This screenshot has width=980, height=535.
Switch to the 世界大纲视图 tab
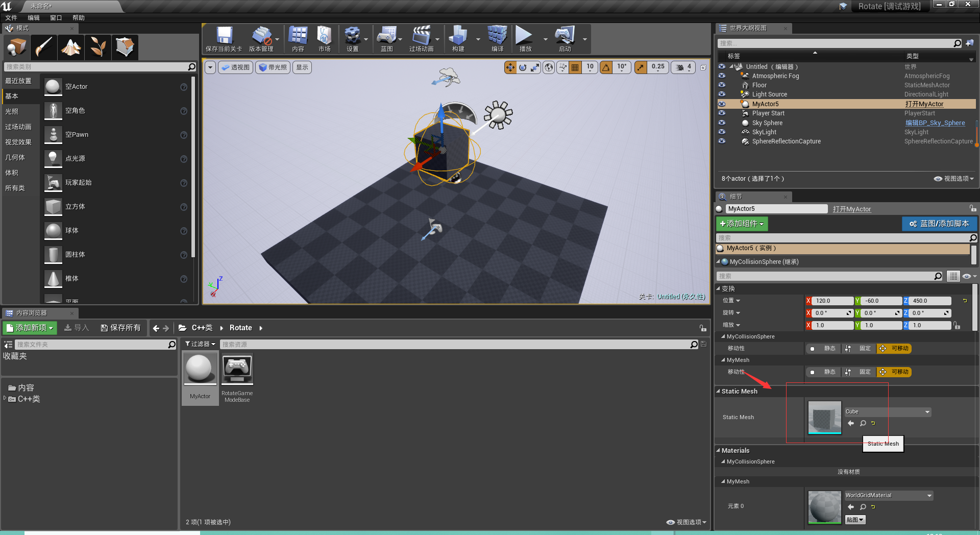click(x=751, y=28)
